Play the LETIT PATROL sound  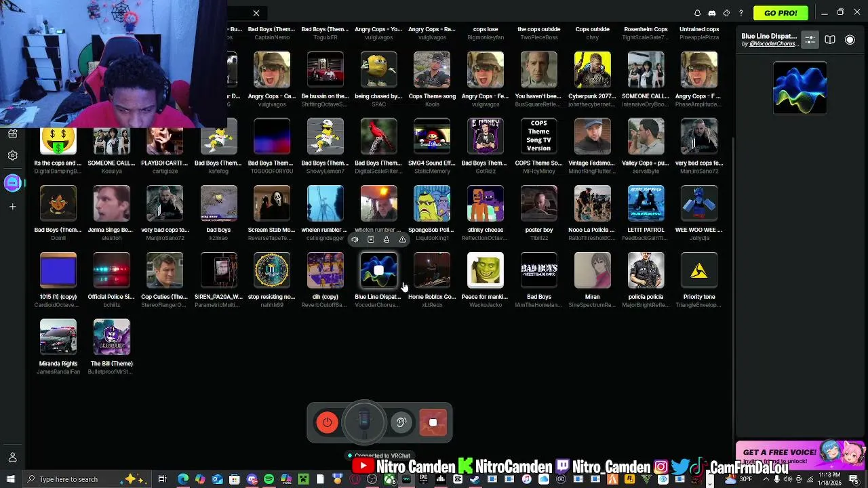pos(646,203)
